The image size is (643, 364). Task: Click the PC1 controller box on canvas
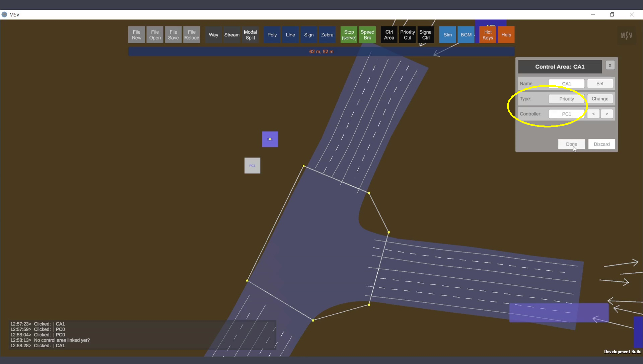pos(252,166)
